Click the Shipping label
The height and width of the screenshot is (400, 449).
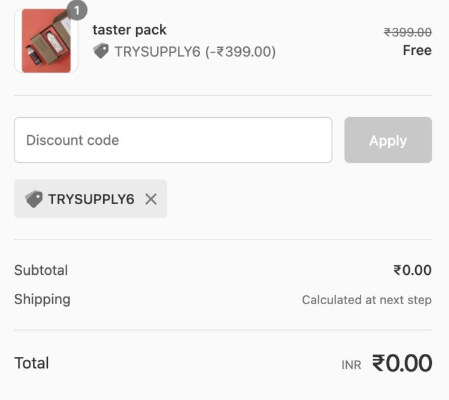coord(42,299)
